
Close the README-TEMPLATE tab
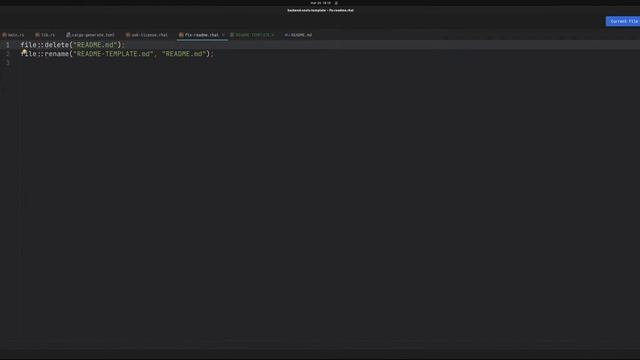tap(273, 35)
